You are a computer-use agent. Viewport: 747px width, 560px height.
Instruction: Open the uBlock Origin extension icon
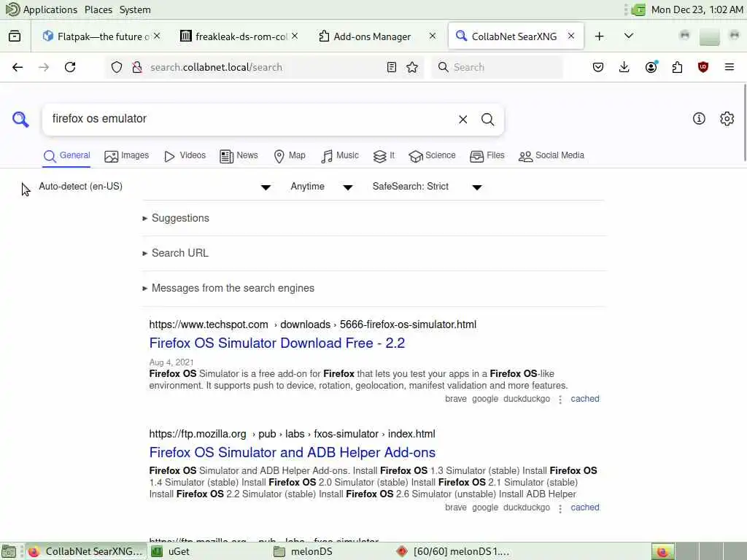[703, 67]
